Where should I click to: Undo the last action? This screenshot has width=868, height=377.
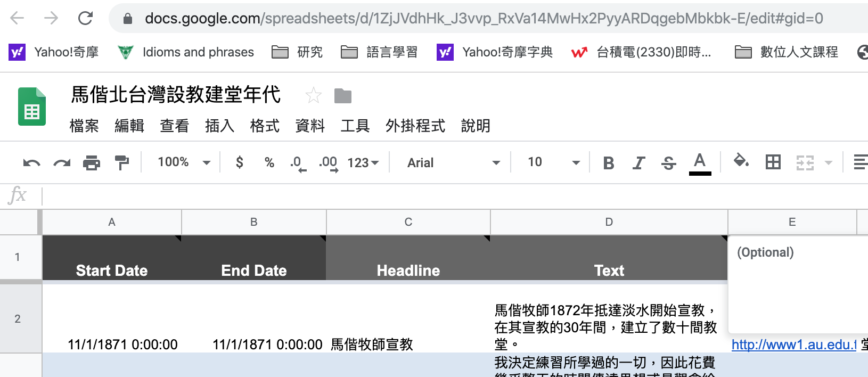[x=32, y=162]
